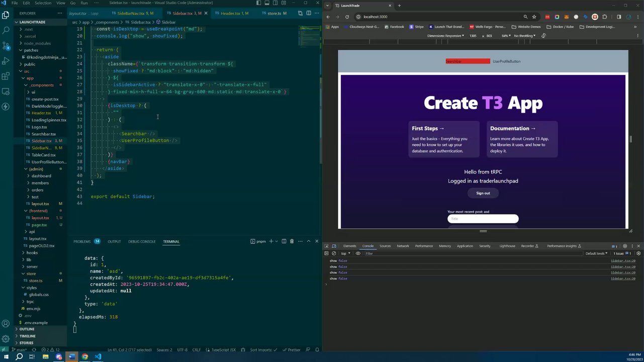Image resolution: width=644 pixels, height=362 pixels.
Task: Click the Sign out button on the page
Action: pyautogui.click(x=483, y=193)
